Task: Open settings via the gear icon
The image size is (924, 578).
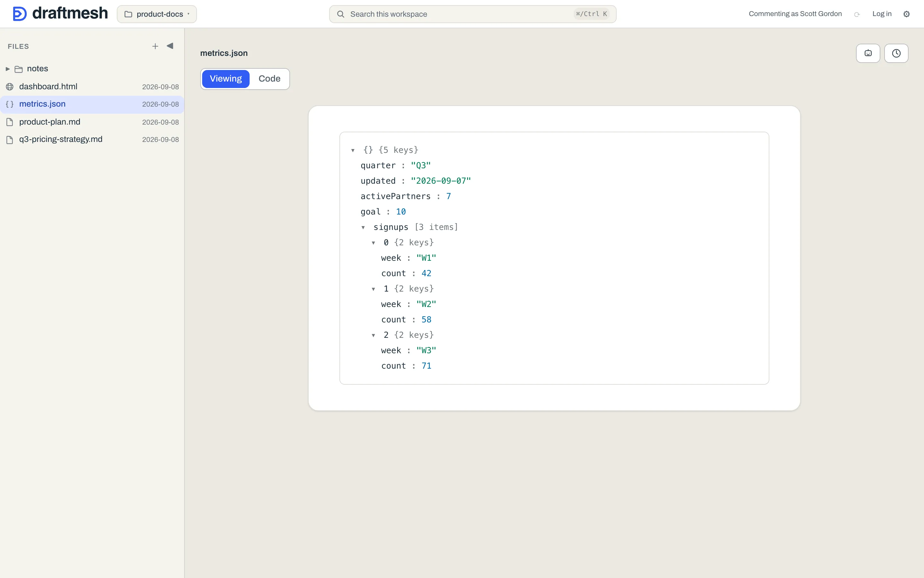Action: coord(906,14)
